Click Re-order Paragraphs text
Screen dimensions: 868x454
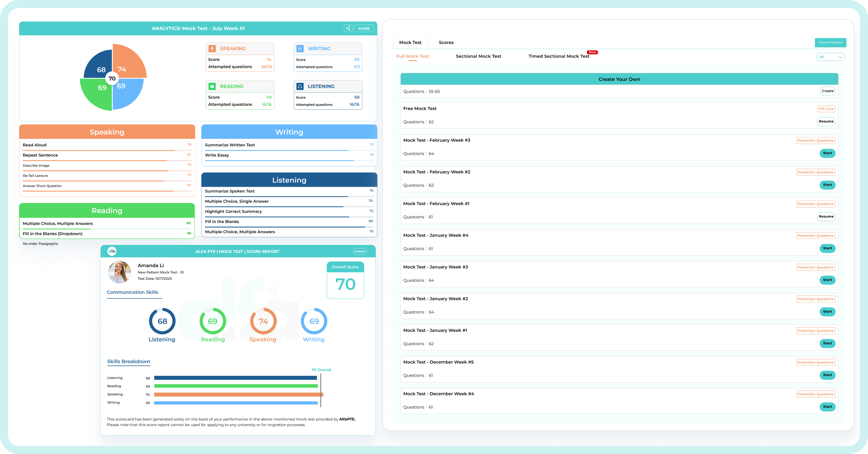[x=40, y=244]
